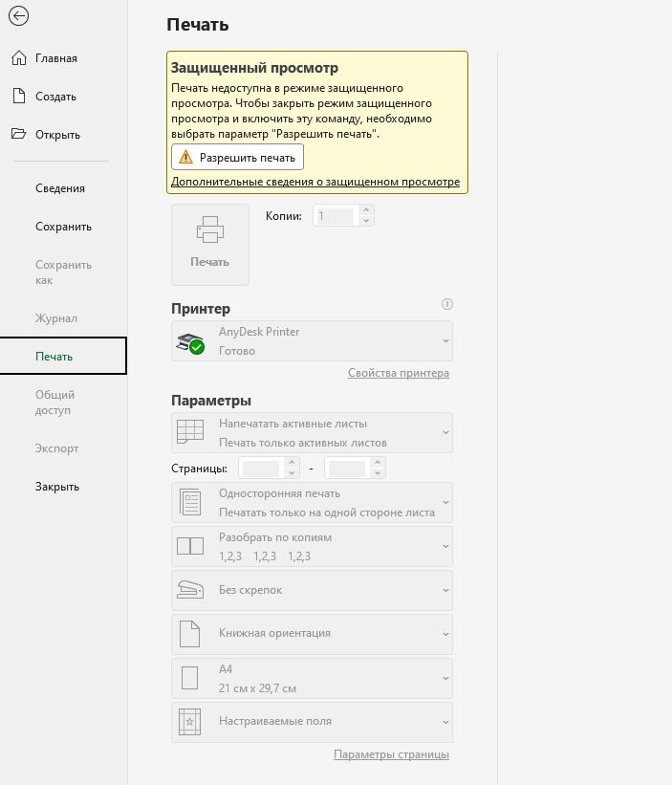Click the open folder icon
Image resolution: width=672 pixels, height=785 pixels.
[x=18, y=134]
